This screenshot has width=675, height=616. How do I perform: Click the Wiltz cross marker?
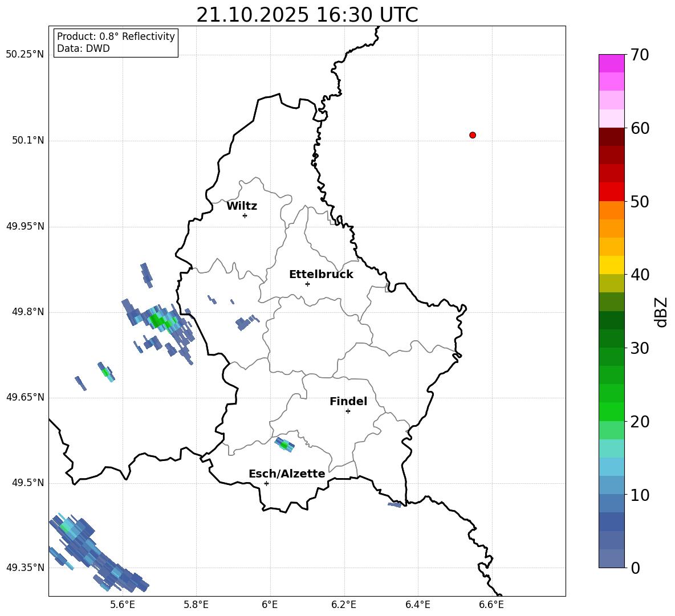coord(245,215)
